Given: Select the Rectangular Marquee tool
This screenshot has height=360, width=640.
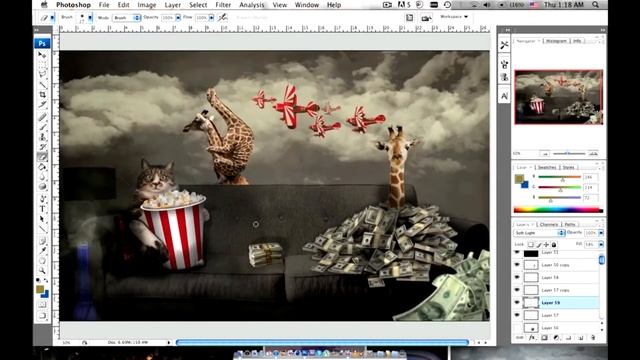Looking at the screenshot, I should pyautogui.click(x=42, y=64).
